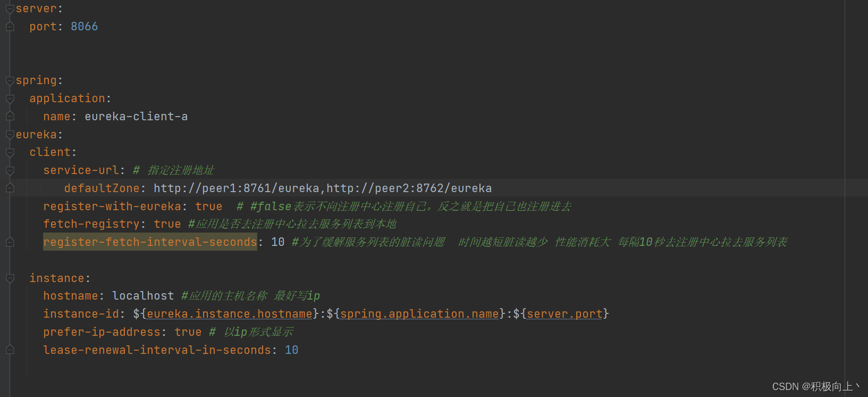The height and width of the screenshot is (397, 868).
Task: Click 'true' value of prefer-ip-address
Action: pyautogui.click(x=188, y=332)
